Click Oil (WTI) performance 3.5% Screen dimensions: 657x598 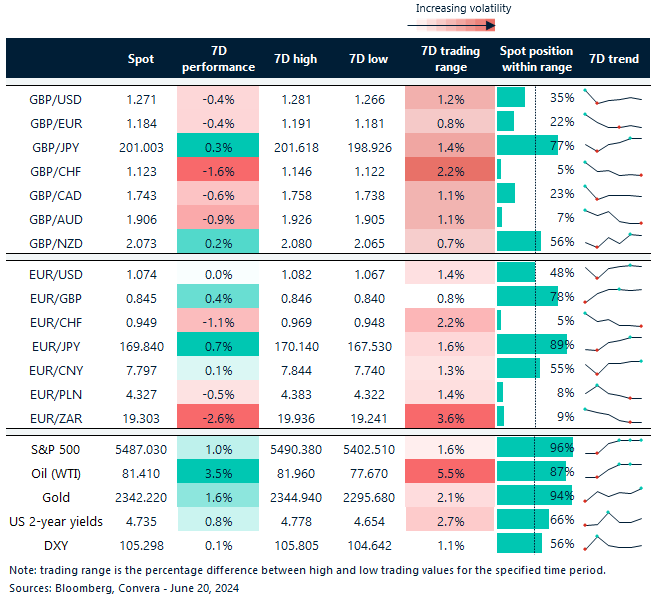click(x=218, y=471)
